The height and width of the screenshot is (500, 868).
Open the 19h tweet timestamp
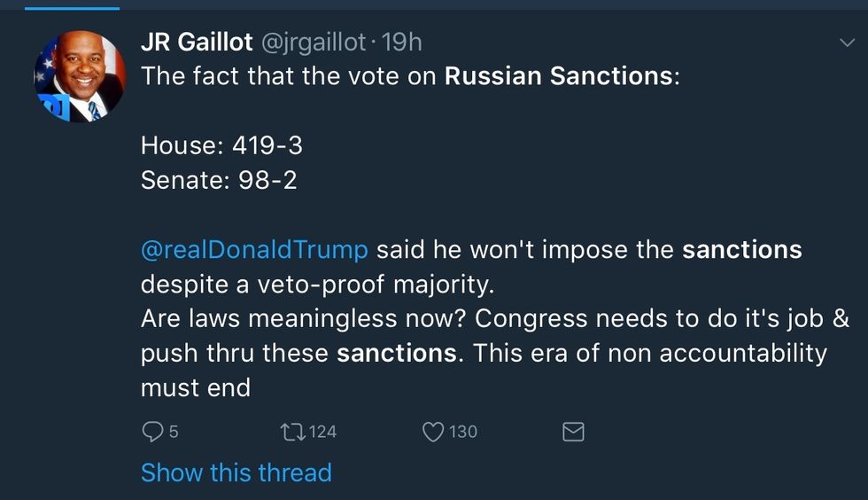click(402, 42)
